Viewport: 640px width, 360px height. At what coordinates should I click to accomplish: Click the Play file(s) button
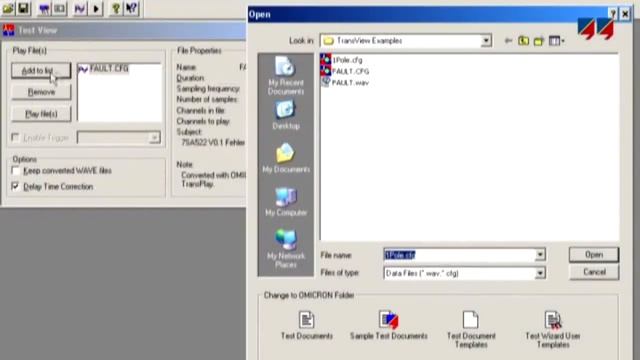point(41,114)
